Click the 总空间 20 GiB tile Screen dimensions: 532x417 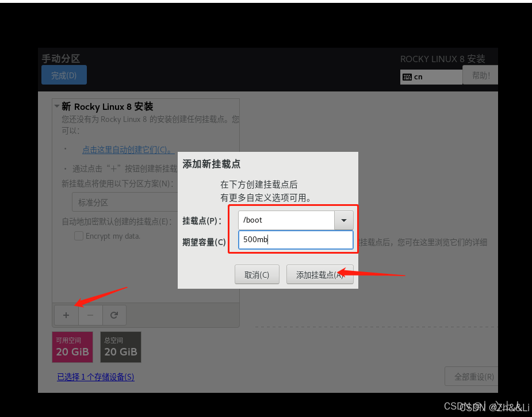click(120, 347)
